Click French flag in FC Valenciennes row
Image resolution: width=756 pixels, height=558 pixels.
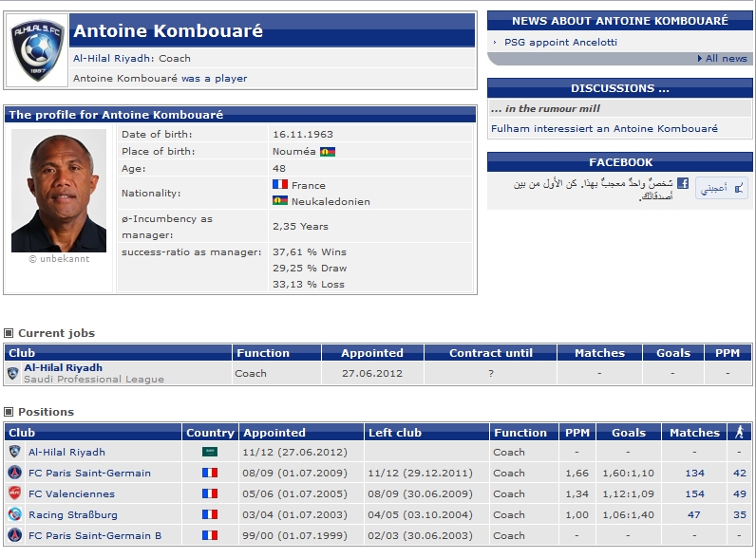(x=210, y=493)
